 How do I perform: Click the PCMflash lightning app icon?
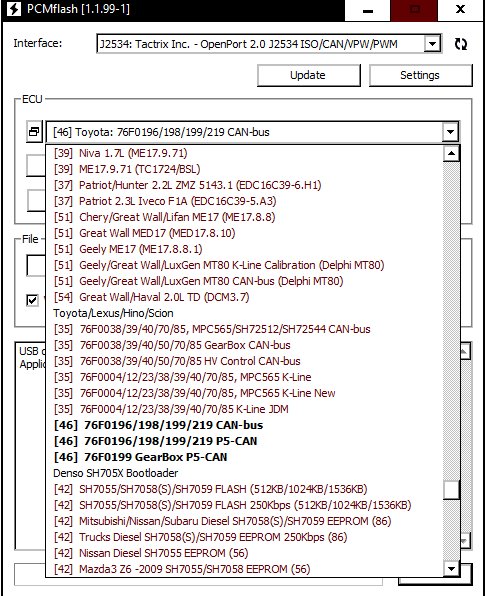pos(14,9)
